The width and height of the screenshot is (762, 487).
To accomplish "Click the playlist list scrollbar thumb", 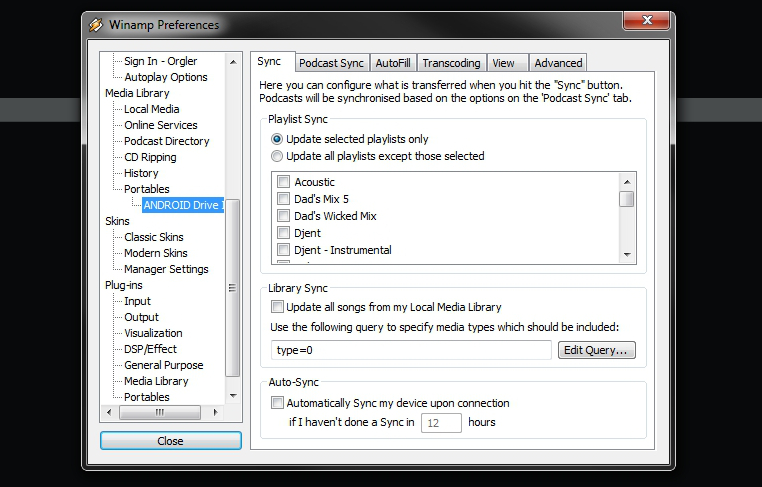I will click(x=627, y=199).
